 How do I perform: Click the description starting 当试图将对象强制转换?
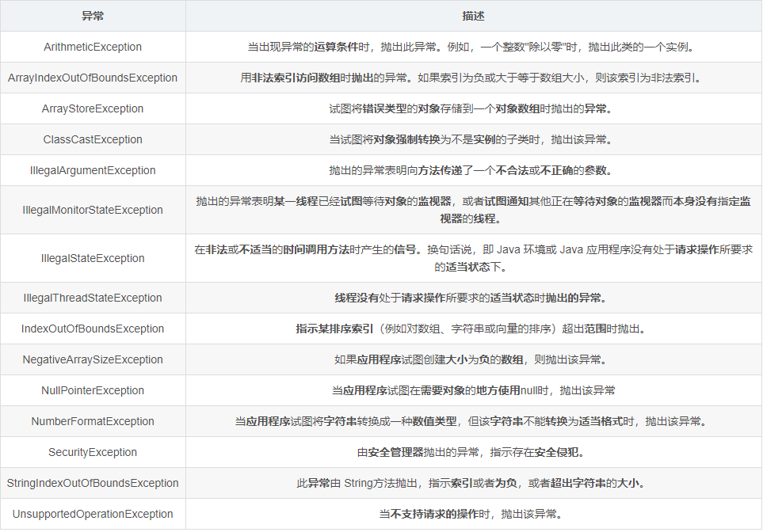point(473,139)
